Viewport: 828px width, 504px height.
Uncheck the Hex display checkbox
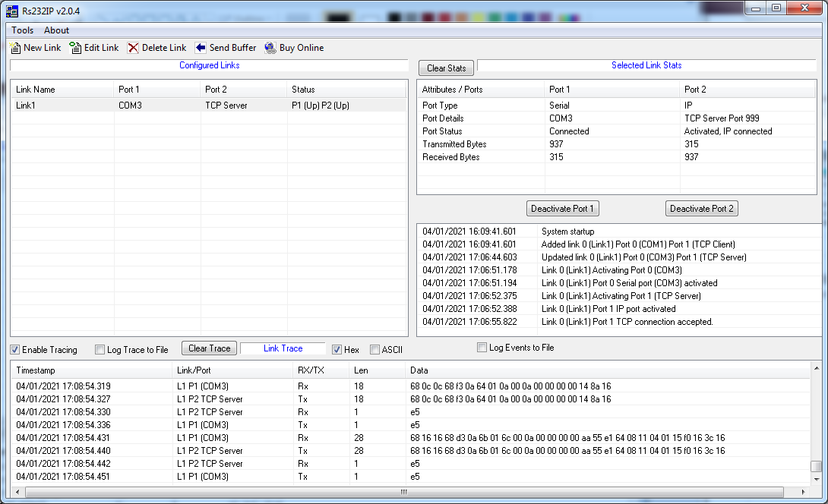337,350
